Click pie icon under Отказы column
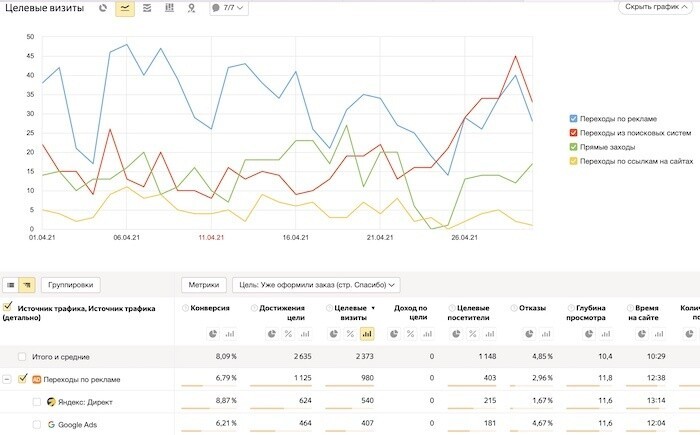Viewport: 700px width, 435px height. 529,334
